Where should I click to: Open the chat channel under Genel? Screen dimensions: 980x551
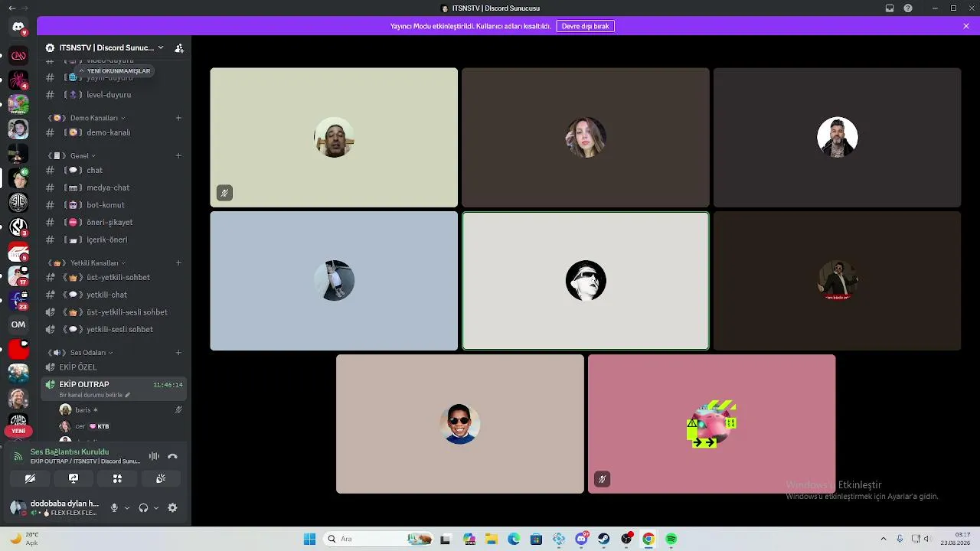point(113,170)
